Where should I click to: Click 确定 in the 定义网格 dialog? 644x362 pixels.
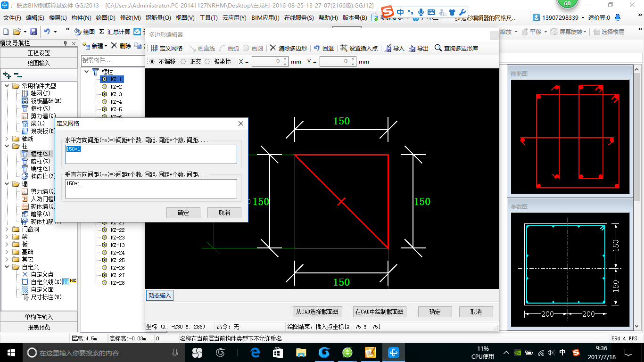(183, 213)
